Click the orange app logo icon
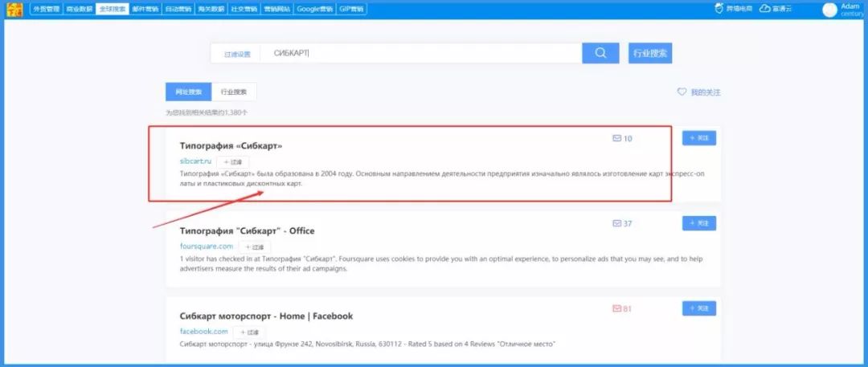This screenshot has height=367, width=868. click(14, 9)
